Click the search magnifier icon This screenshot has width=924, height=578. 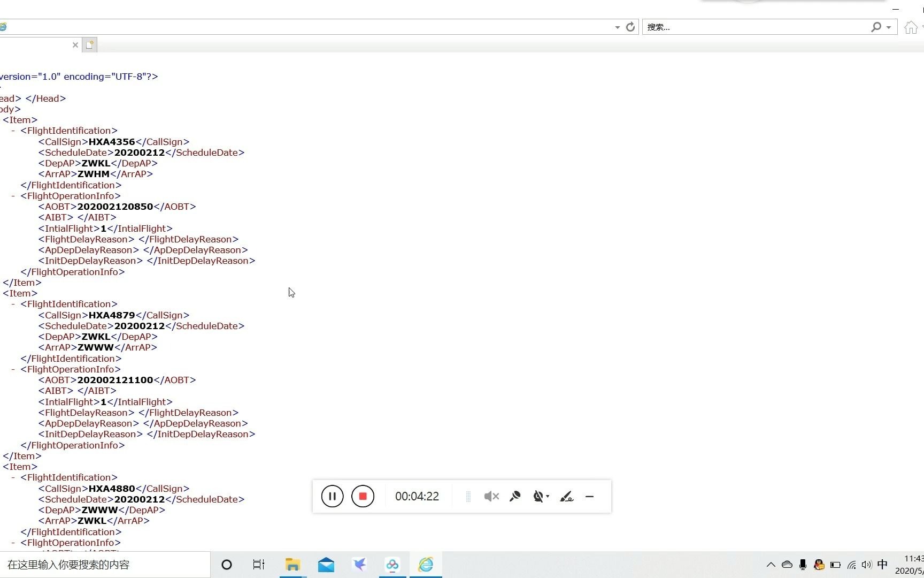coord(876,27)
